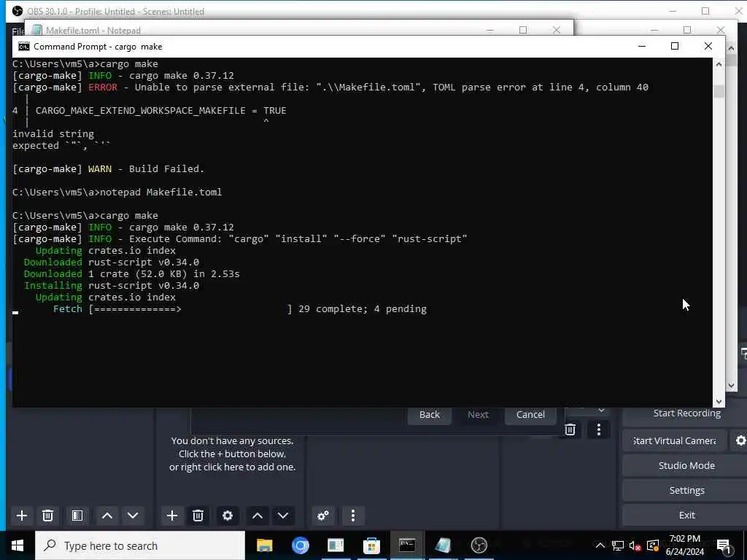Open File Explorer from the taskbar
The height and width of the screenshot is (560, 747).
(264, 545)
